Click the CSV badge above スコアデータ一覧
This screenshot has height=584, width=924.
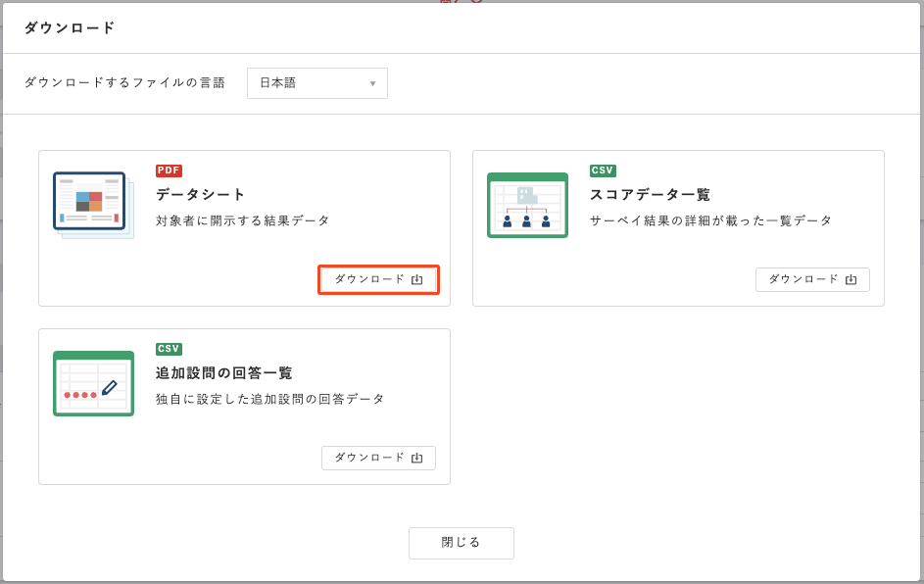tap(603, 170)
